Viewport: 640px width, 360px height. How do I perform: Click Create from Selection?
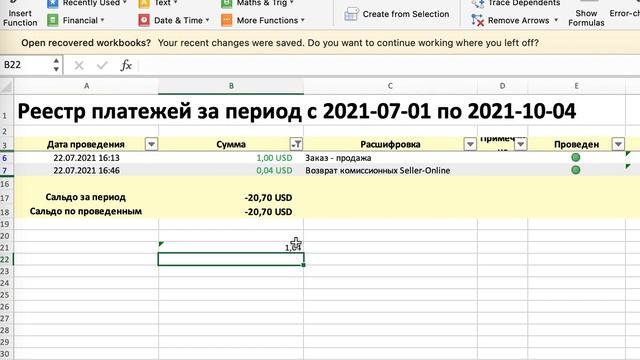pyautogui.click(x=396, y=14)
